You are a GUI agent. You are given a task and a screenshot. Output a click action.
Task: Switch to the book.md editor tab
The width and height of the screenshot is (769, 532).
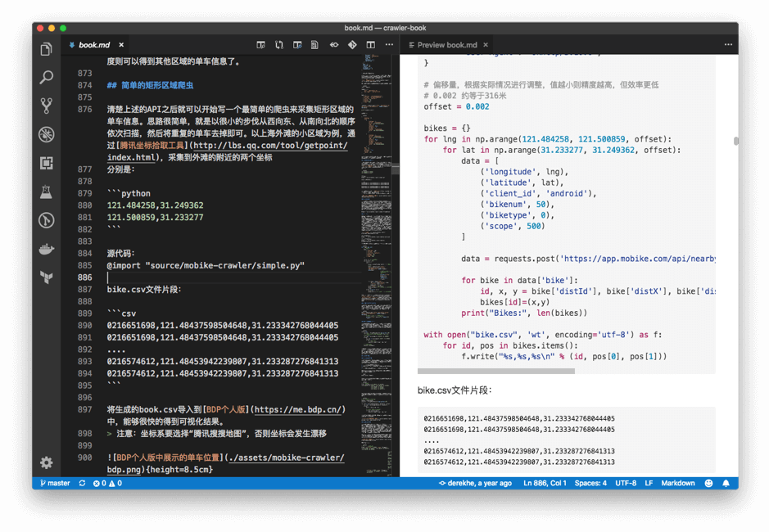click(x=94, y=45)
